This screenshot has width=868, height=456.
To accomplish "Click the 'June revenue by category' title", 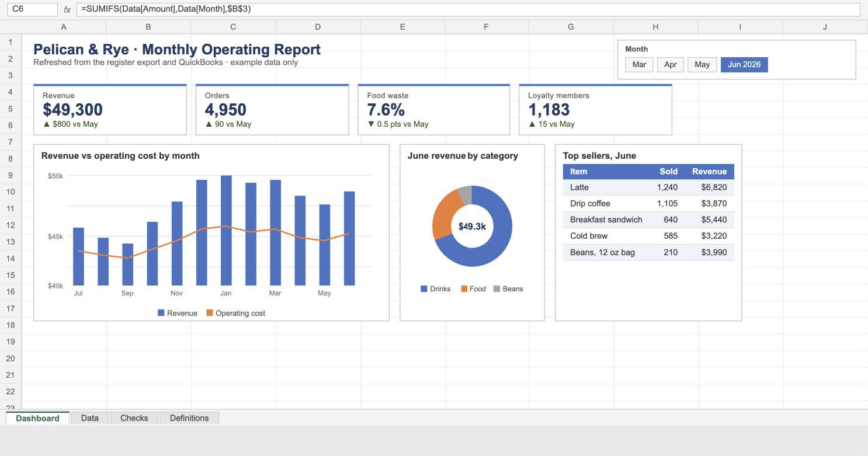I will (x=463, y=156).
